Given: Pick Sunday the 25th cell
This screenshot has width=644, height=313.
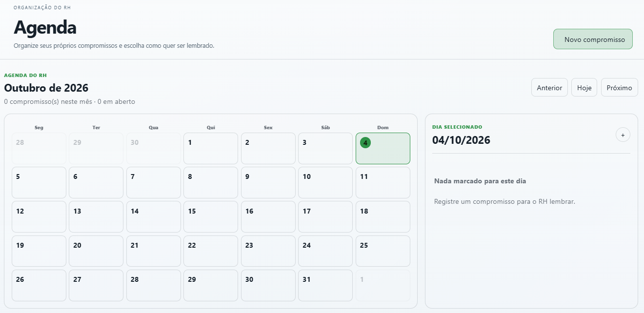Looking at the screenshot, I should [x=383, y=251].
